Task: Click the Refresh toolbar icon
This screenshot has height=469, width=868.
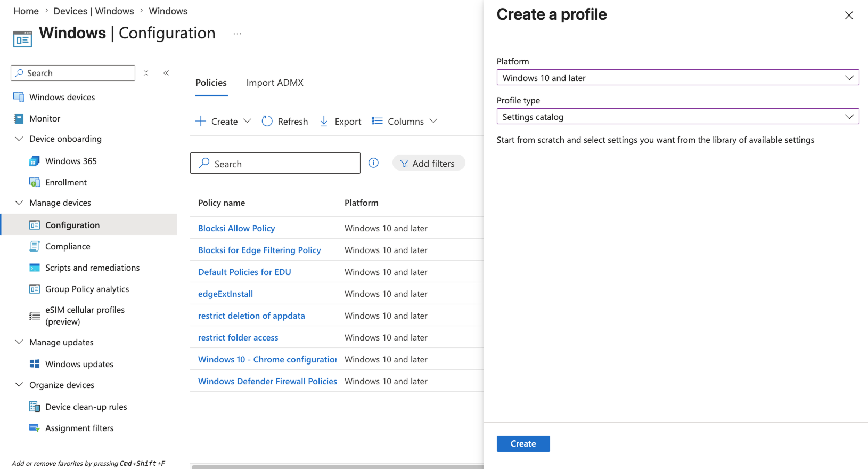Action: [x=267, y=122]
